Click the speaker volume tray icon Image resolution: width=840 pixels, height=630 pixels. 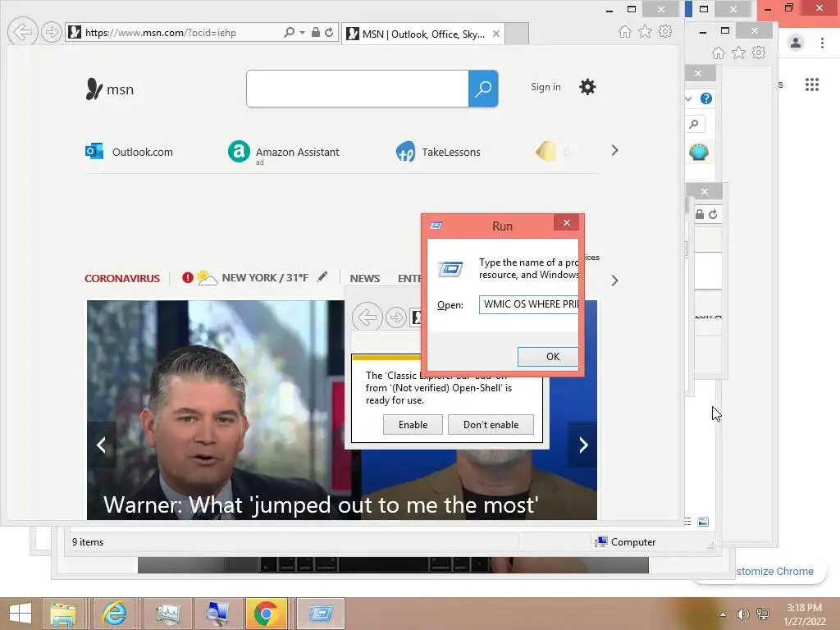(742, 614)
